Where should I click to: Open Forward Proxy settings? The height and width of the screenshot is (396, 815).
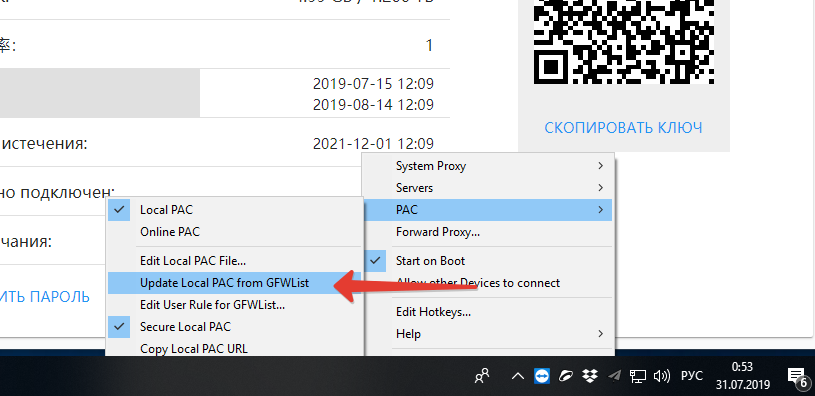tap(488, 232)
